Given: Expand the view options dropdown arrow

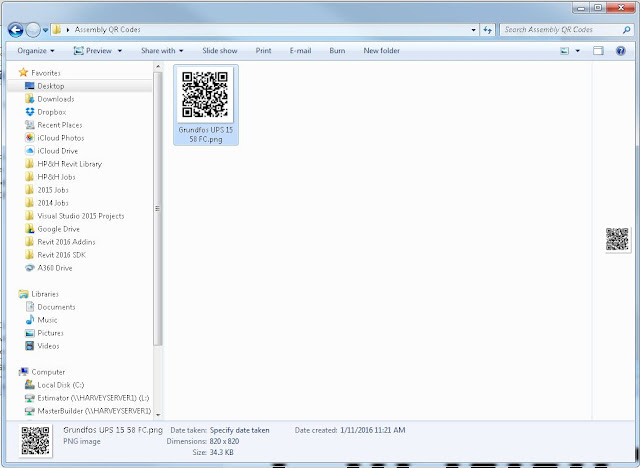Looking at the screenshot, I should [x=578, y=51].
